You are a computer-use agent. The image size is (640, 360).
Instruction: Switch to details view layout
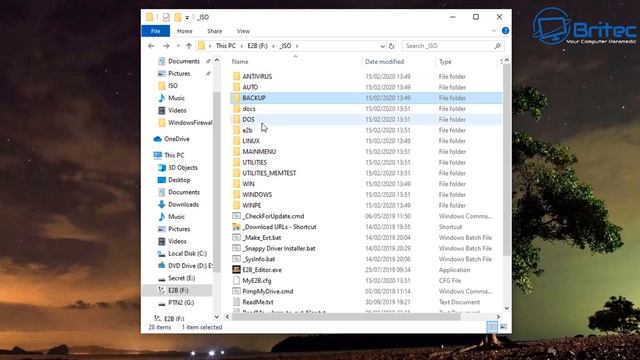point(492,327)
